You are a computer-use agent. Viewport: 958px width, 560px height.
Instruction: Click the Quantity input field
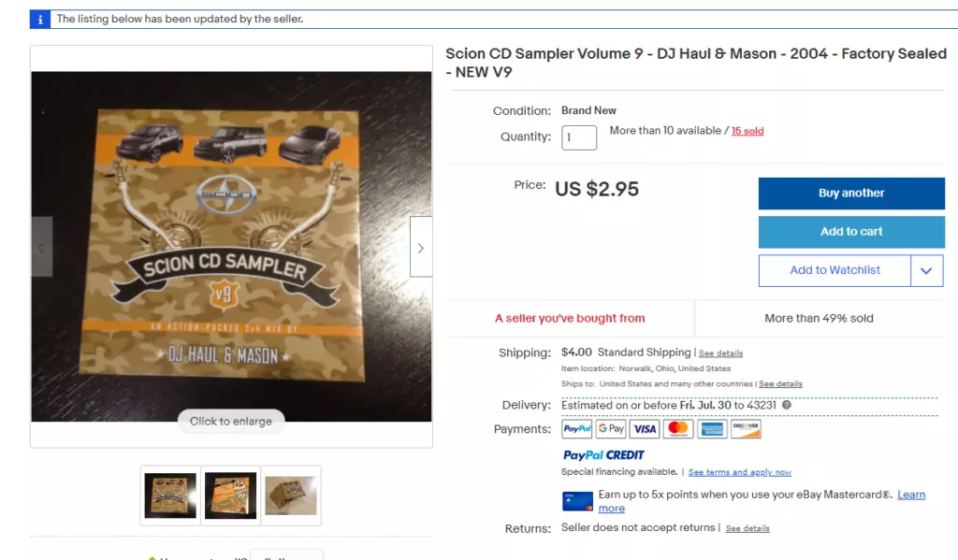coord(579,137)
